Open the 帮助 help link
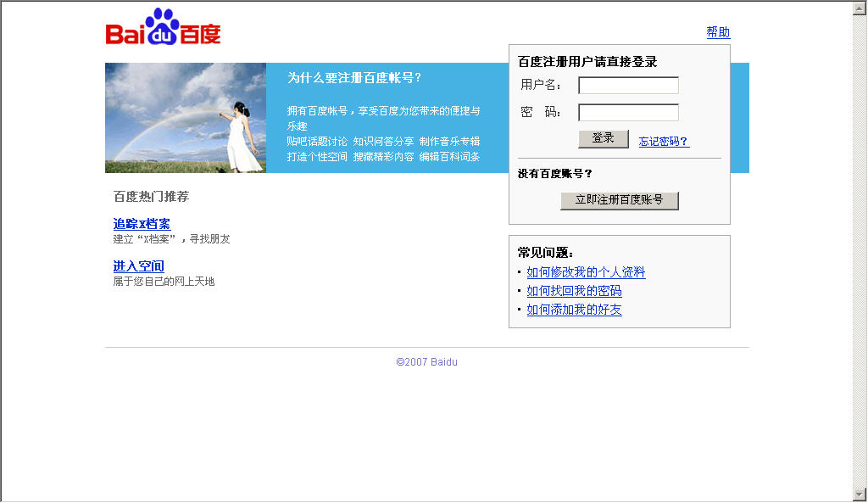Viewport: 868px width, 503px height. click(x=718, y=32)
